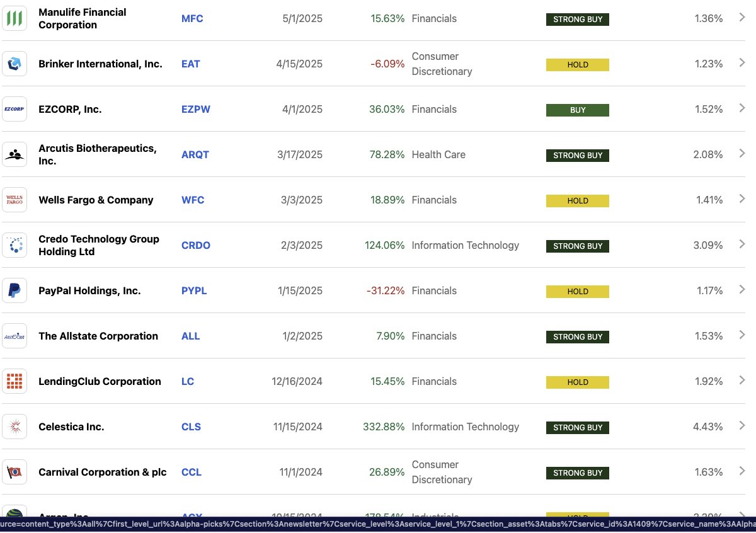Click the Arcutis Biotherapeutics logo icon
Screen dimensions: 756x533
14,154
